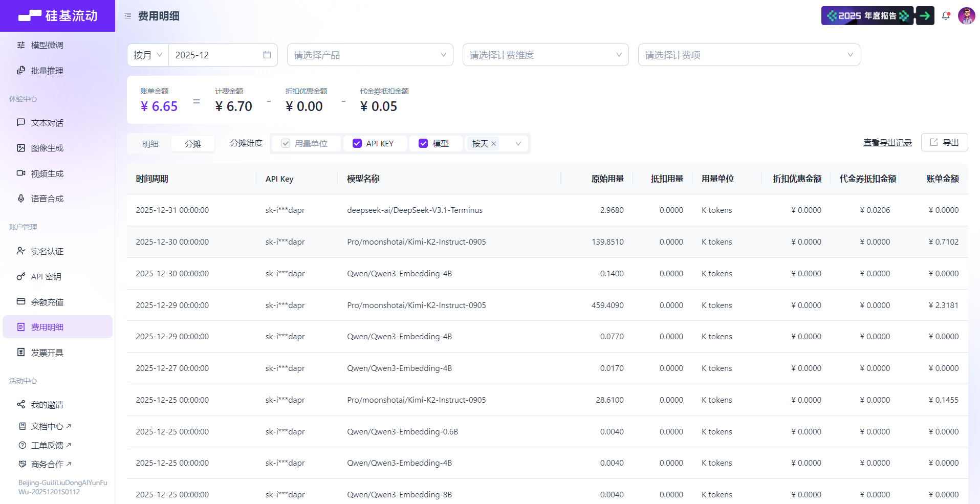The width and height of the screenshot is (980, 504).
Task: Click the 模型微调 sliders icon
Action: click(21, 45)
